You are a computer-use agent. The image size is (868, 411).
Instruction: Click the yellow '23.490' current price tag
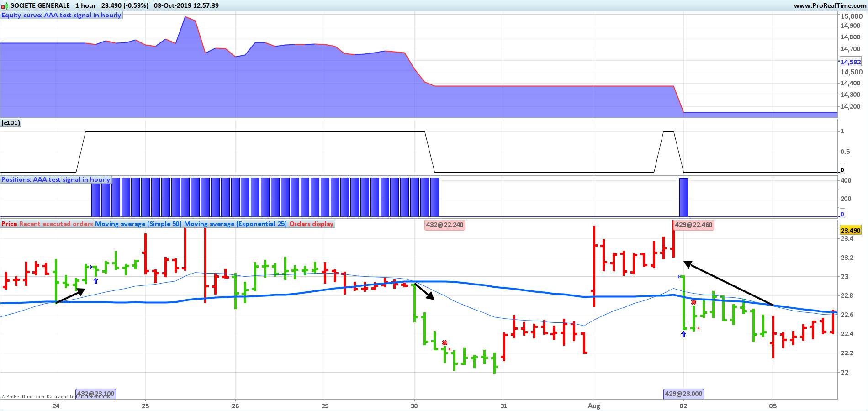(851, 231)
